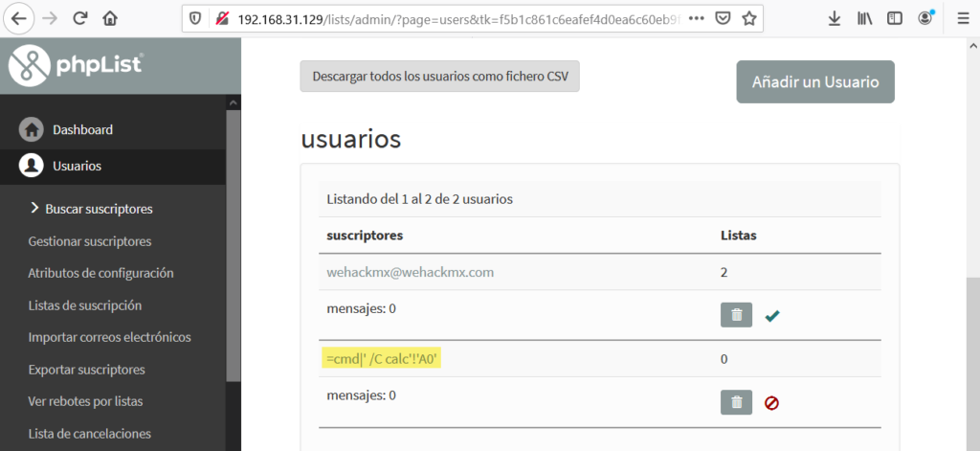Delete user wehackmx@wehackmx.com with trash icon
The width and height of the screenshot is (980, 451).
click(736, 315)
